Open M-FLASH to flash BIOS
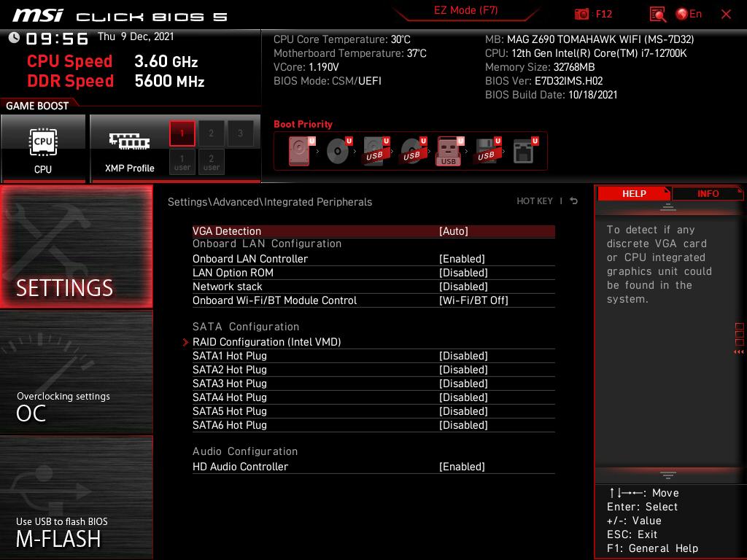The image size is (747, 560). 76,498
